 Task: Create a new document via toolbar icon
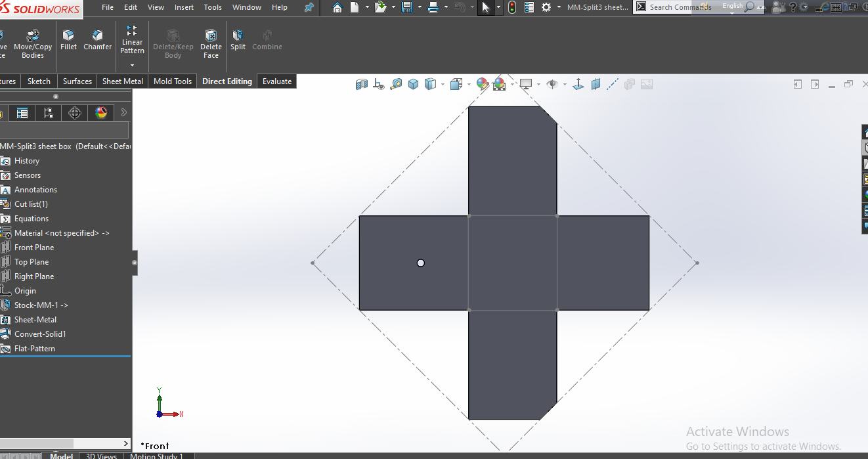point(355,8)
